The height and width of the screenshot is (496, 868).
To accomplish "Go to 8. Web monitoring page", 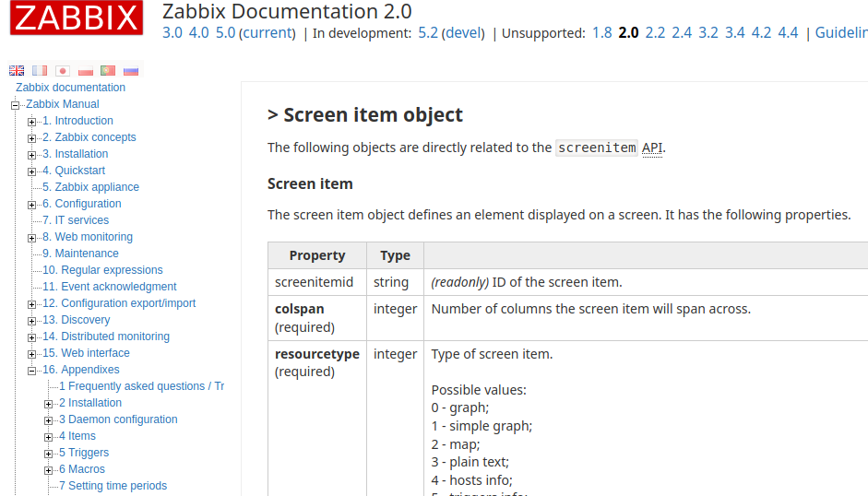I will [x=88, y=237].
